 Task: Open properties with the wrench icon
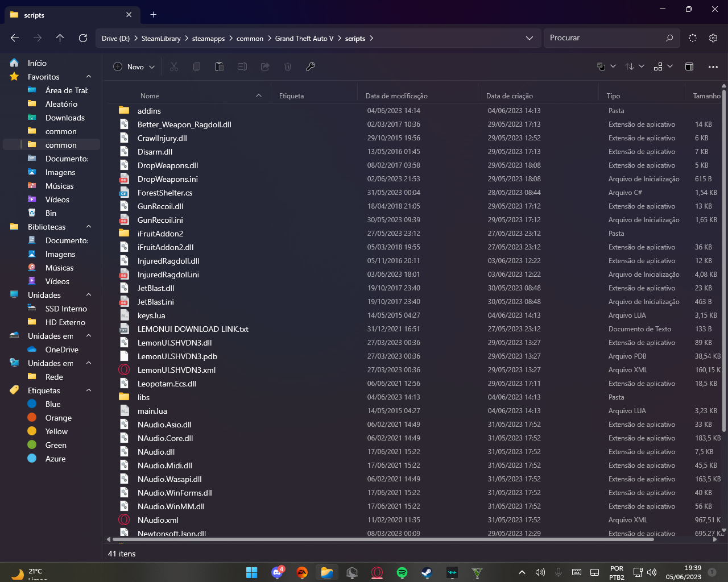[x=311, y=66]
